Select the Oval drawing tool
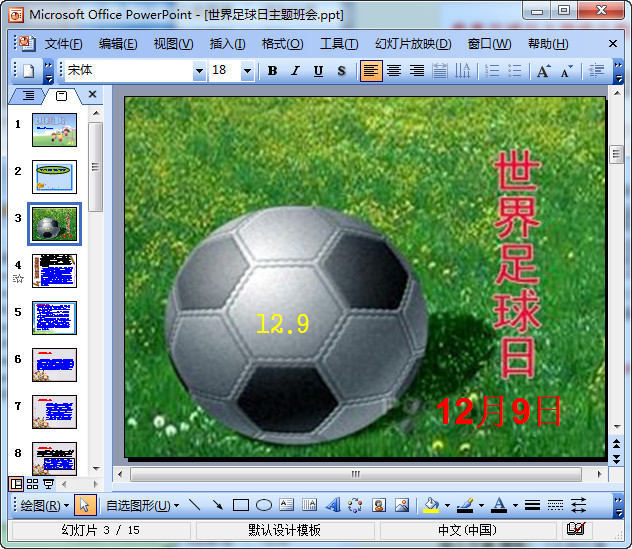 [x=264, y=505]
